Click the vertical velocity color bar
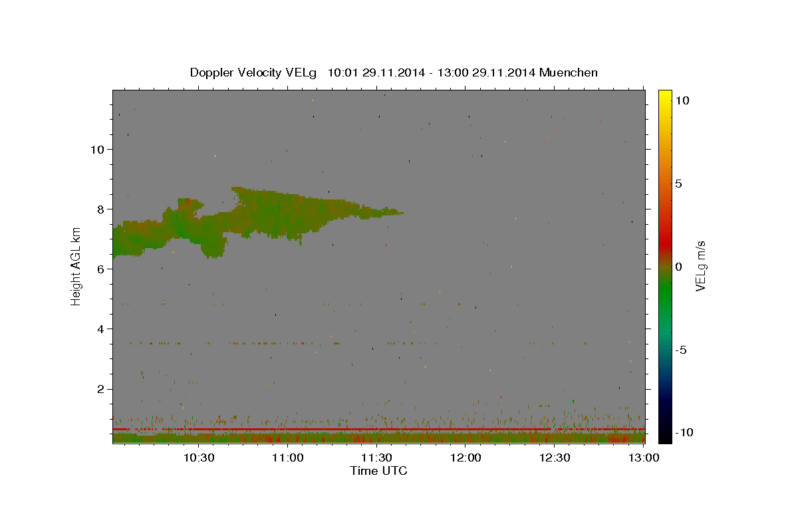Viewport: 798px width, 532px height. tap(665, 266)
